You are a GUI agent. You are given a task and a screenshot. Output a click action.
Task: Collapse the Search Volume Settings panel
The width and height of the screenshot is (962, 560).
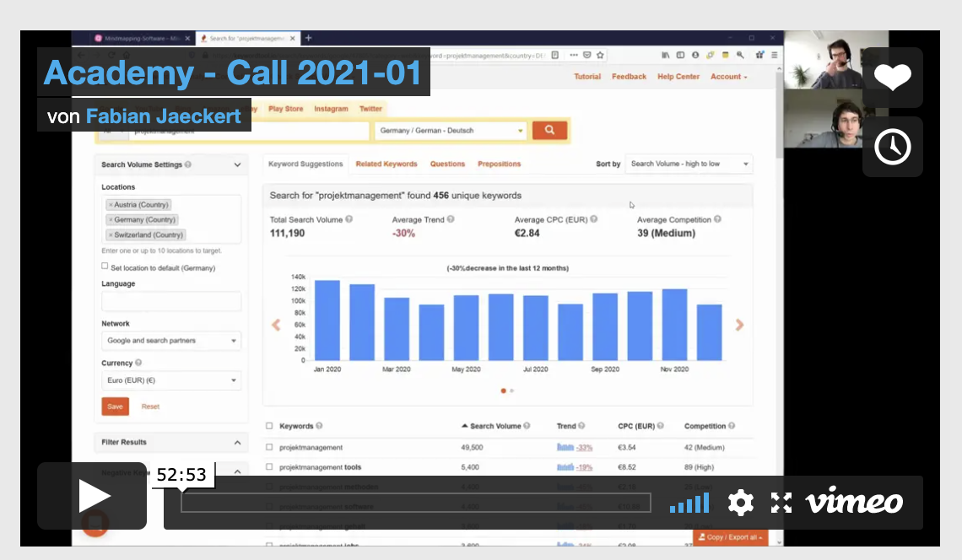click(x=237, y=164)
